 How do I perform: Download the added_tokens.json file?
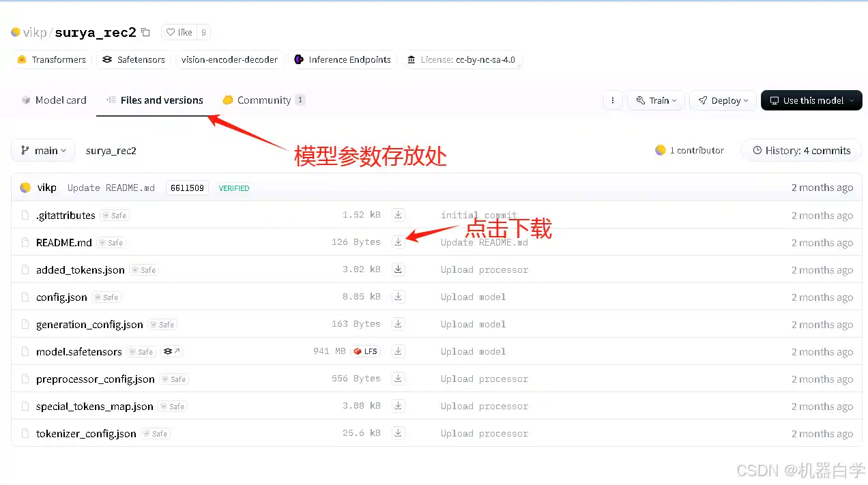399,269
